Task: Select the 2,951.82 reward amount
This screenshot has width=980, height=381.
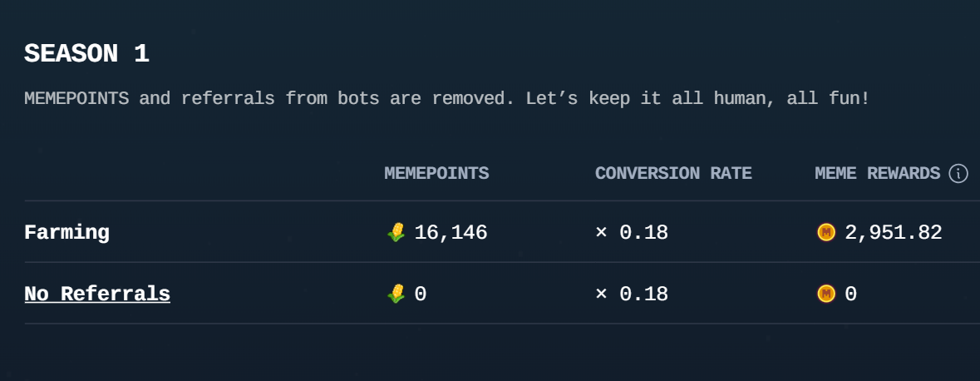Action: click(893, 233)
